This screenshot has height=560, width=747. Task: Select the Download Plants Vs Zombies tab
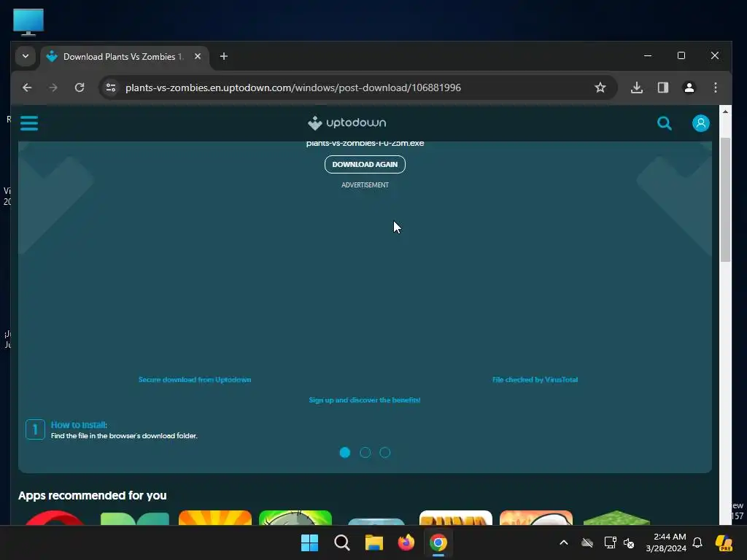pyautogui.click(x=125, y=57)
